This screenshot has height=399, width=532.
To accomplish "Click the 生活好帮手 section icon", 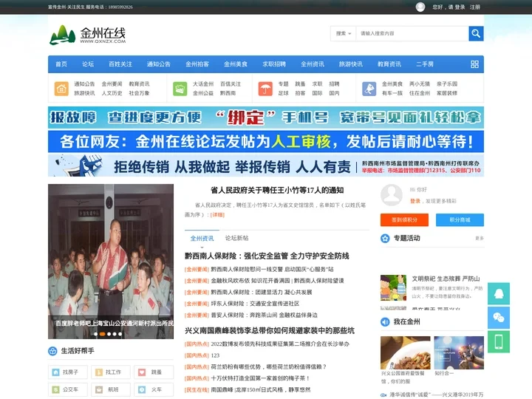I will (52, 351).
